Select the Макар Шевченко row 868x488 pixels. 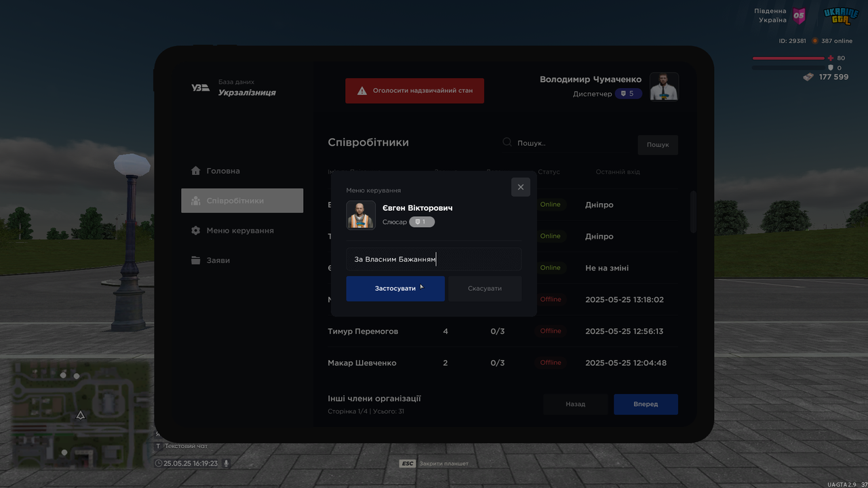[x=502, y=363]
